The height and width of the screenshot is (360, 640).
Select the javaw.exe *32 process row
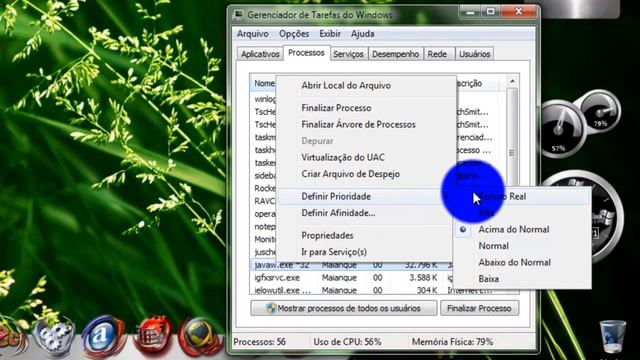pyautogui.click(x=351, y=265)
